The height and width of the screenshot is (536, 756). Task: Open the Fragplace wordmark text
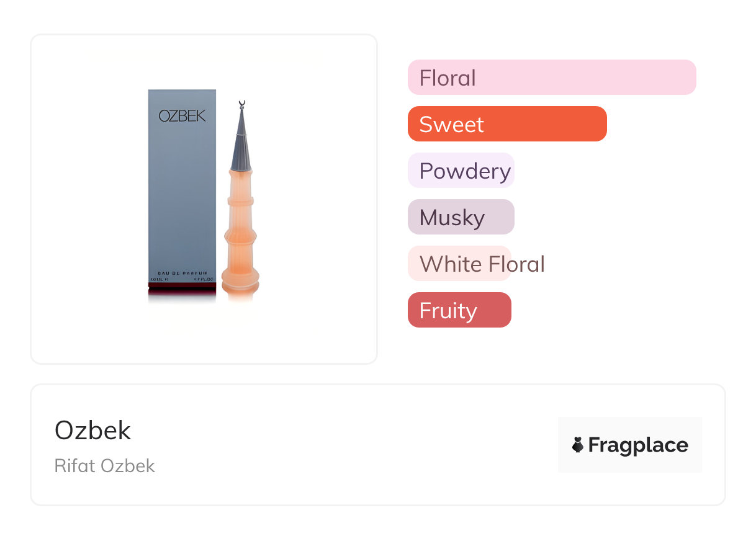pyautogui.click(x=637, y=445)
